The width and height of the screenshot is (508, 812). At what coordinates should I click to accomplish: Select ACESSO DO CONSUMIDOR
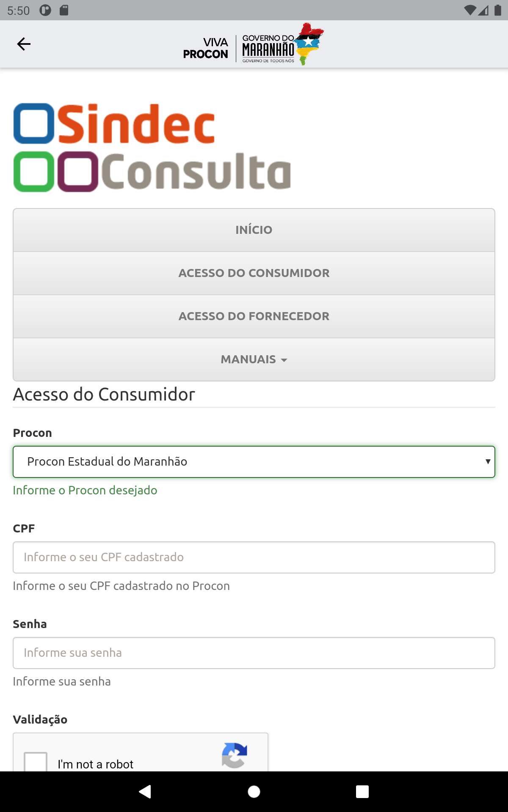tap(254, 273)
